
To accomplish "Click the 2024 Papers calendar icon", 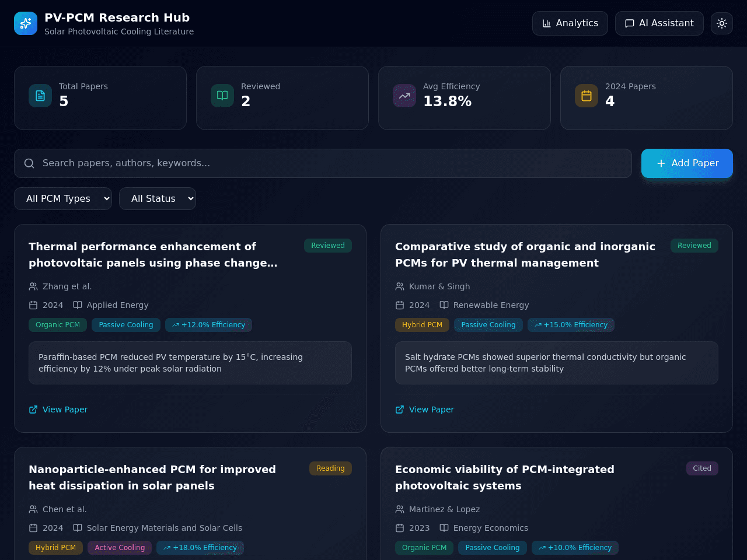I will [x=587, y=96].
